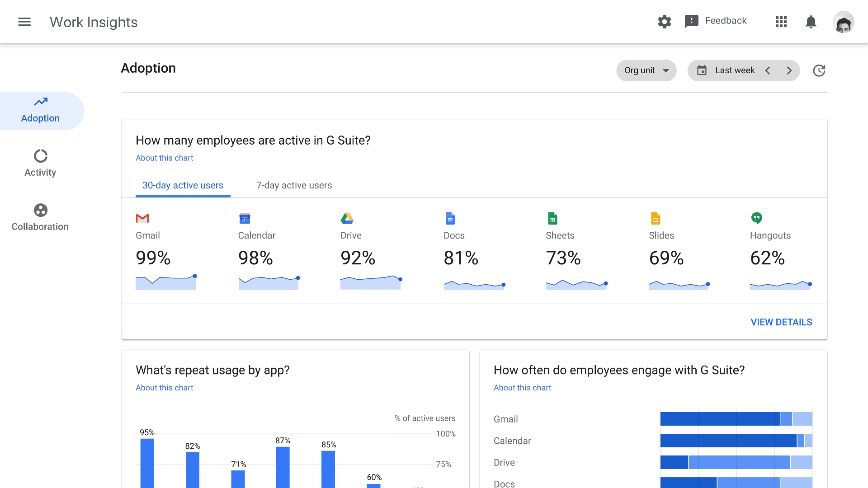Switch to 7-day active users tab
This screenshot has height=488, width=868.
(293, 185)
